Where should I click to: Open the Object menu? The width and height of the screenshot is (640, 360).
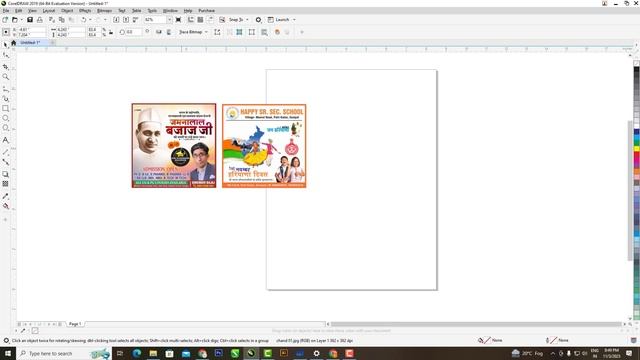click(67, 11)
